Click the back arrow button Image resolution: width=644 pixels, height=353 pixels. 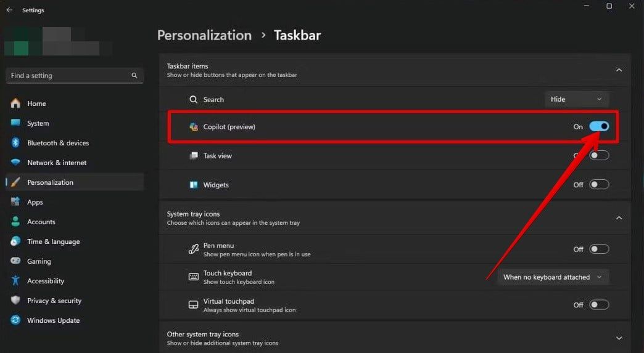click(9, 10)
